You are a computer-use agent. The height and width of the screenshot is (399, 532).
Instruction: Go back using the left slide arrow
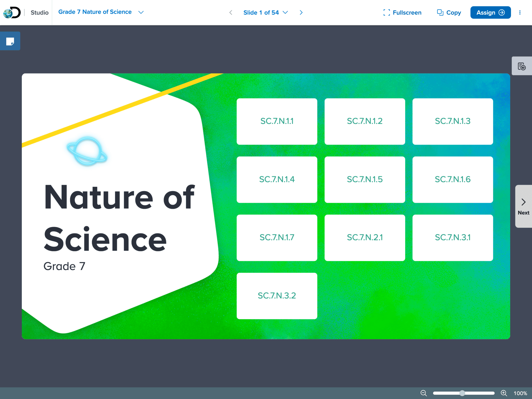(231, 12)
